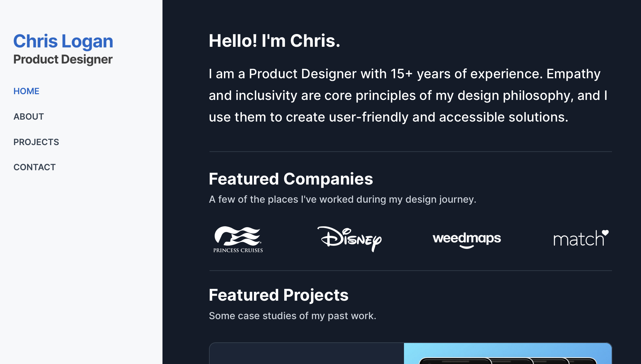
Task: Select the Product Designer subtitle
Action: tap(63, 59)
